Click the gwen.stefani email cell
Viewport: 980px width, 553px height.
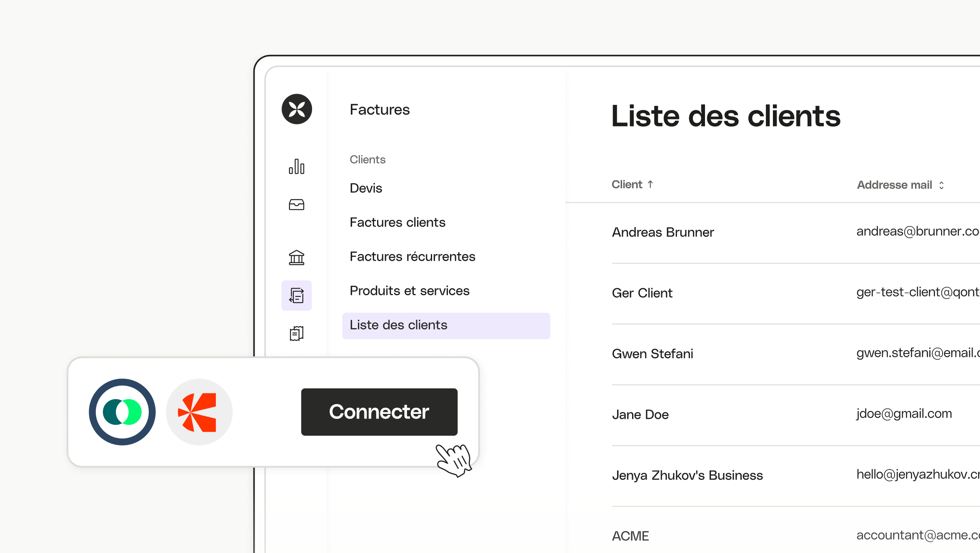[918, 353]
